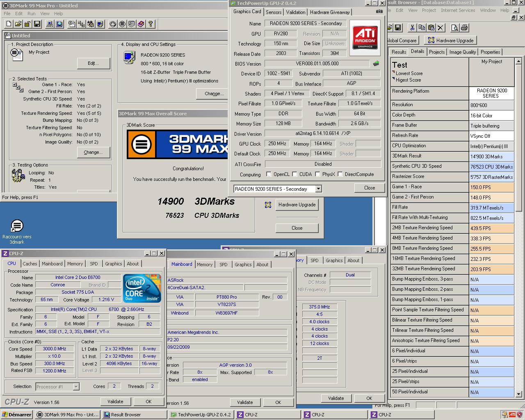
Task: Click Hardware Upgrade button in 3DMark score dialog
Action: (x=297, y=205)
